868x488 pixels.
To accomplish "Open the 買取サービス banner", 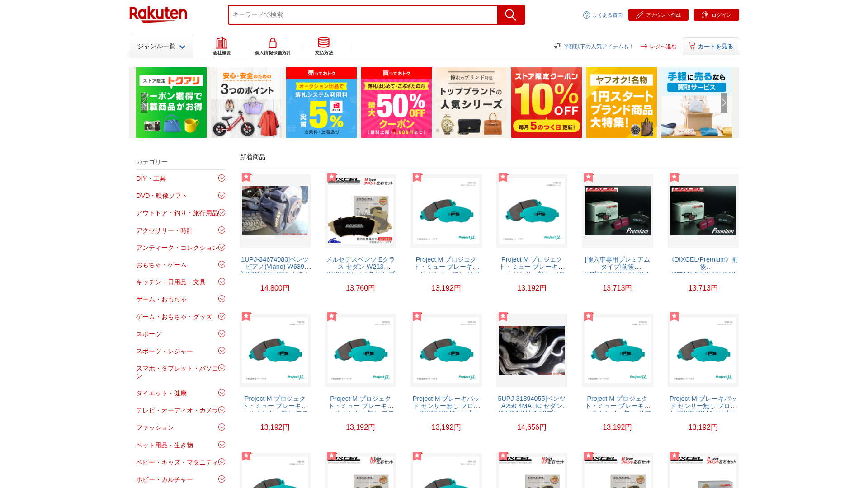I will pos(697,103).
